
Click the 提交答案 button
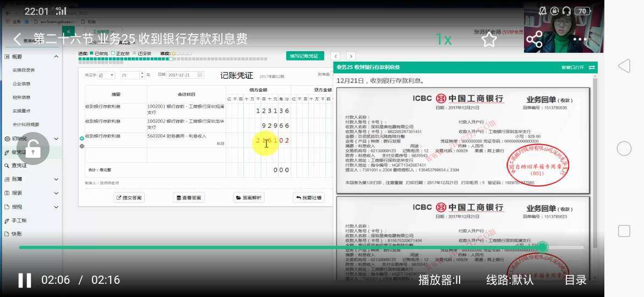[129, 198]
